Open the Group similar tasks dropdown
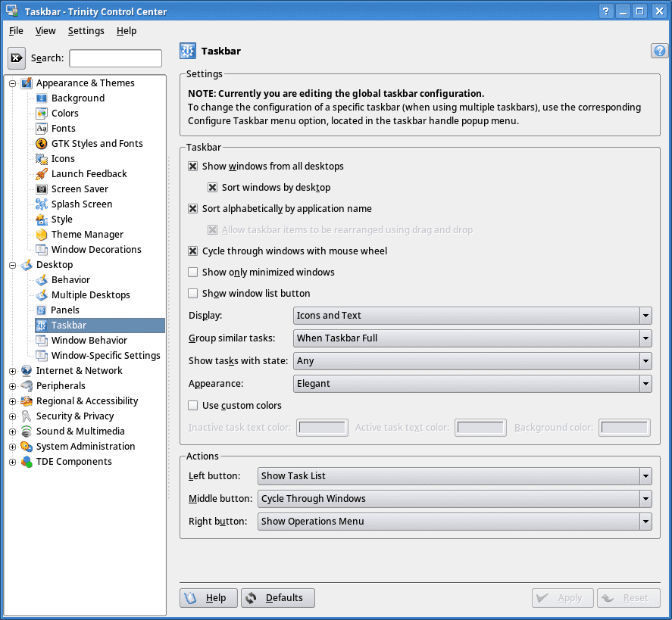Image resolution: width=672 pixels, height=620 pixels. point(472,338)
